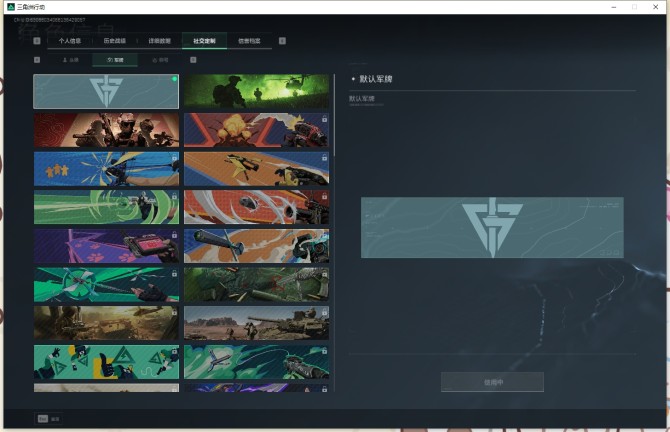Click previous-tab key icon left of 个人信息

point(37,41)
